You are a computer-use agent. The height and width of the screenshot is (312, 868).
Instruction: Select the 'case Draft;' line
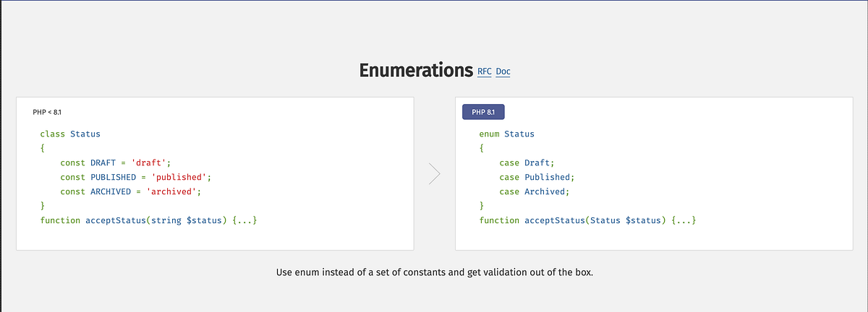pyautogui.click(x=526, y=162)
